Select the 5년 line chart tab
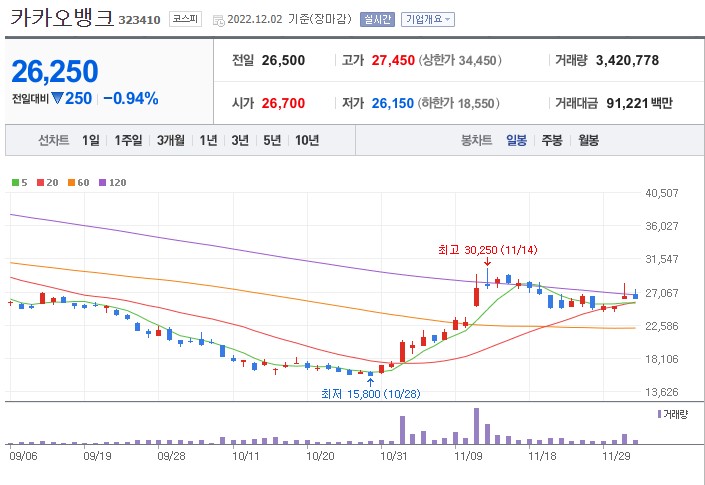The height and width of the screenshot is (485, 705). 272,140
